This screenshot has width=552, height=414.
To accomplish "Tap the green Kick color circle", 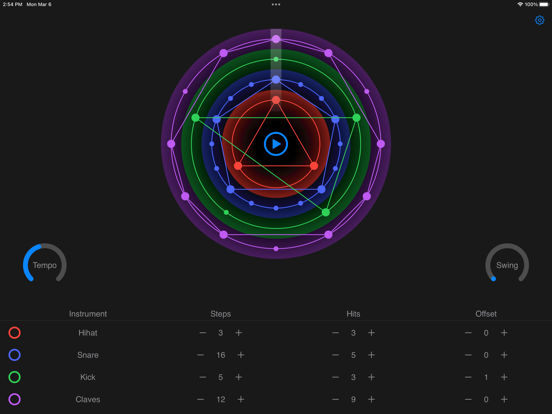I will pos(14,377).
